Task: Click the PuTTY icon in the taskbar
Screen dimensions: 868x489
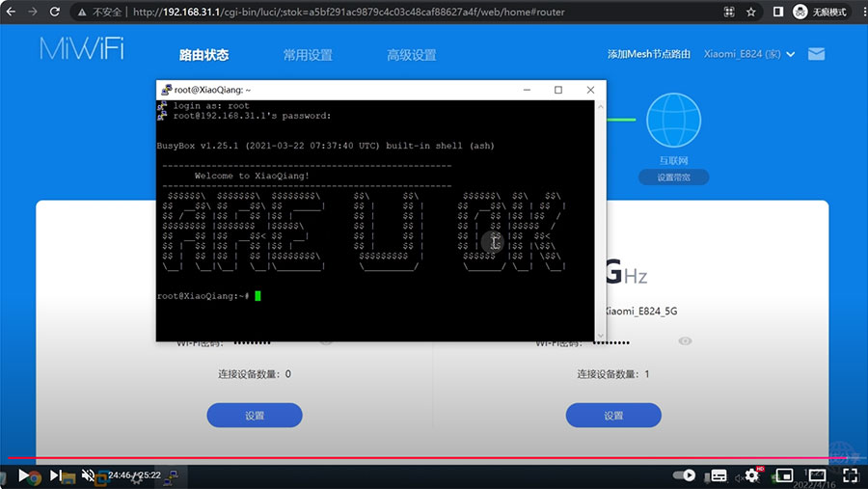Action: point(172,476)
